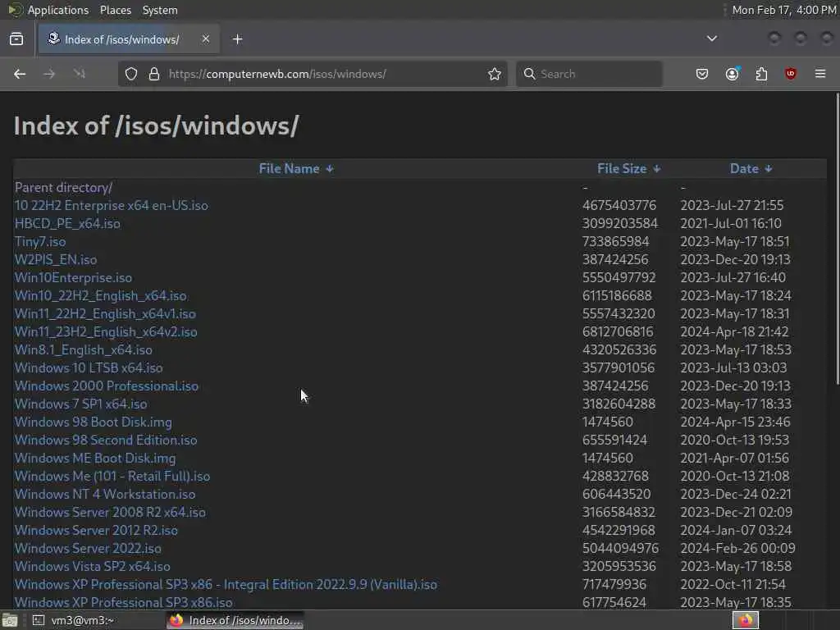The image size is (840, 630).
Task: Click the Tiny7.iso file link
Action: [x=40, y=242]
